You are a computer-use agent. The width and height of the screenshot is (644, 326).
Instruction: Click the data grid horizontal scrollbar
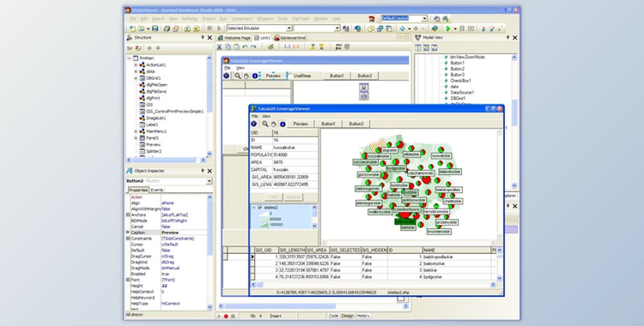pos(374,285)
